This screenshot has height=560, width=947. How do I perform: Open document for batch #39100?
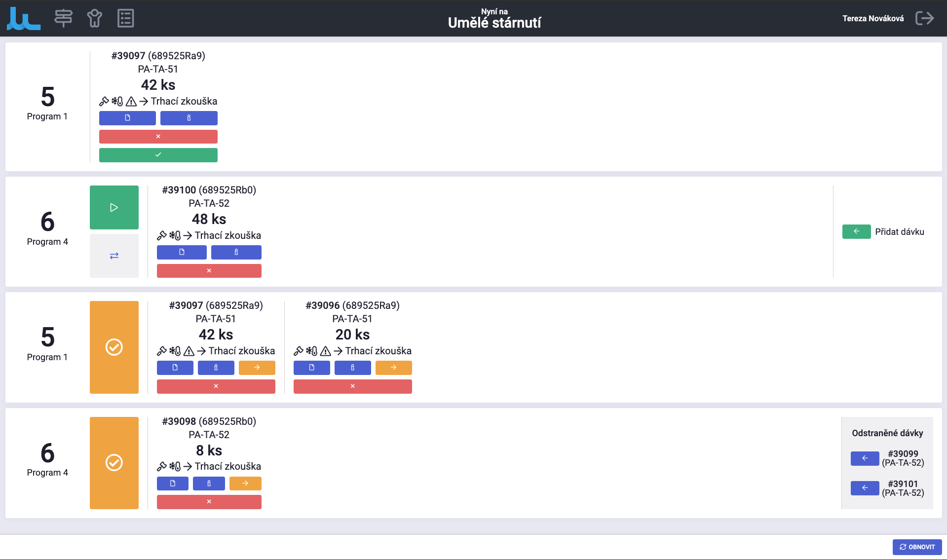[182, 252]
